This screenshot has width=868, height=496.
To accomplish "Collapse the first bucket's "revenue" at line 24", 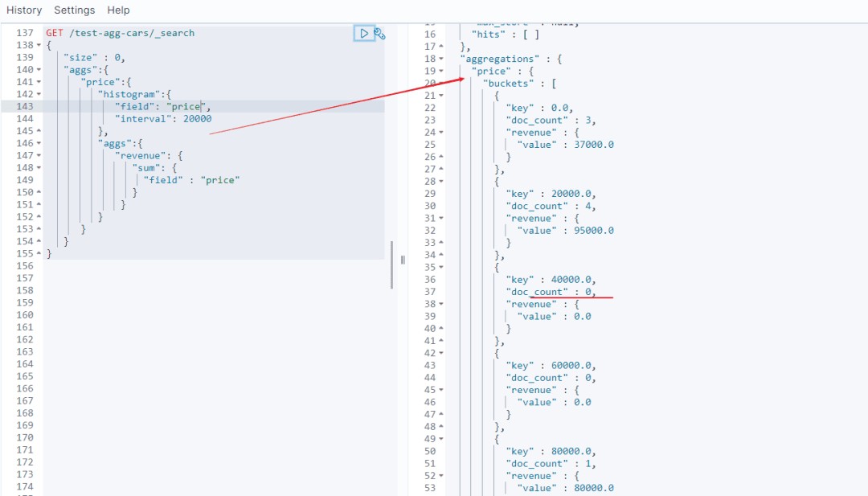I will [440, 133].
